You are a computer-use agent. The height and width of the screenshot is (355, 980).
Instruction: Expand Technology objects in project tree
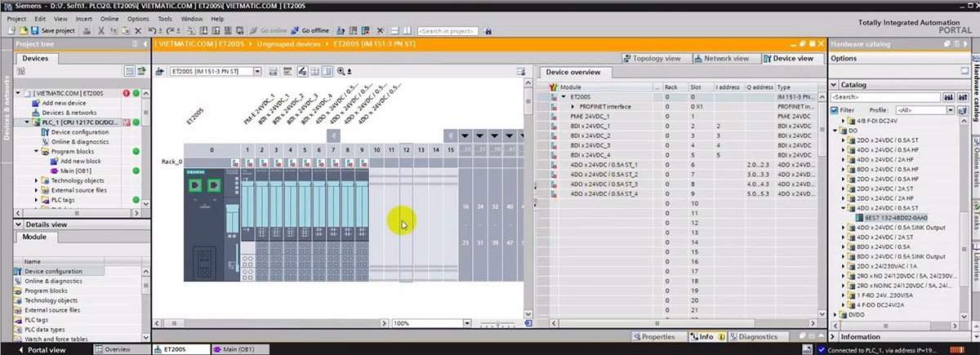37,180
